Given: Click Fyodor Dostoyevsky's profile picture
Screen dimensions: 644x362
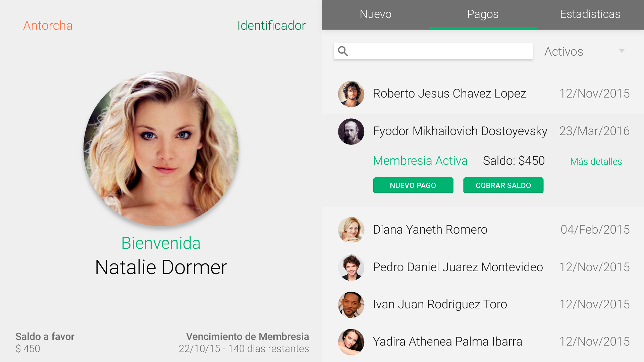Looking at the screenshot, I should point(351,131).
